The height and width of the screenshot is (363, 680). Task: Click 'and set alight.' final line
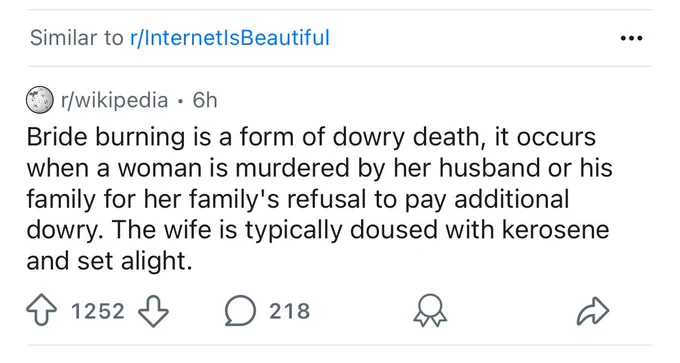109,261
